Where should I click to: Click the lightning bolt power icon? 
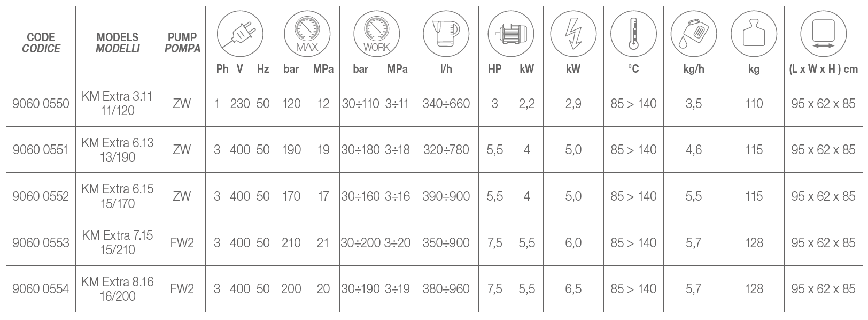[x=573, y=33]
